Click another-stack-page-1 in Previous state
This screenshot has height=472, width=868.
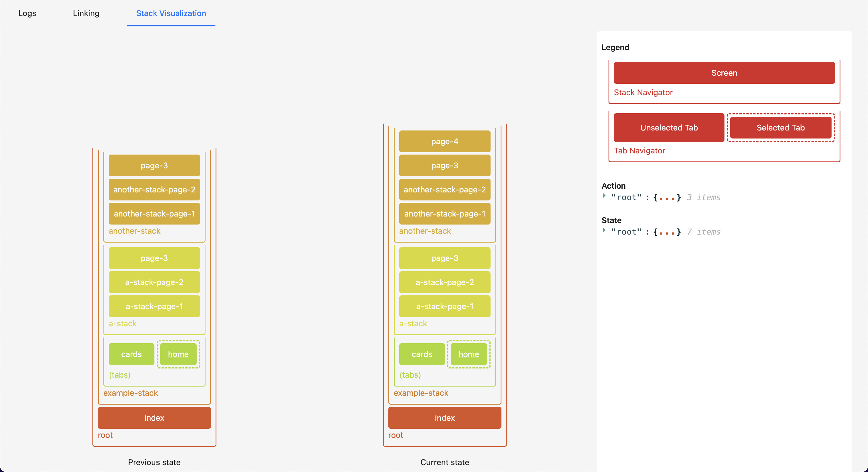(154, 214)
